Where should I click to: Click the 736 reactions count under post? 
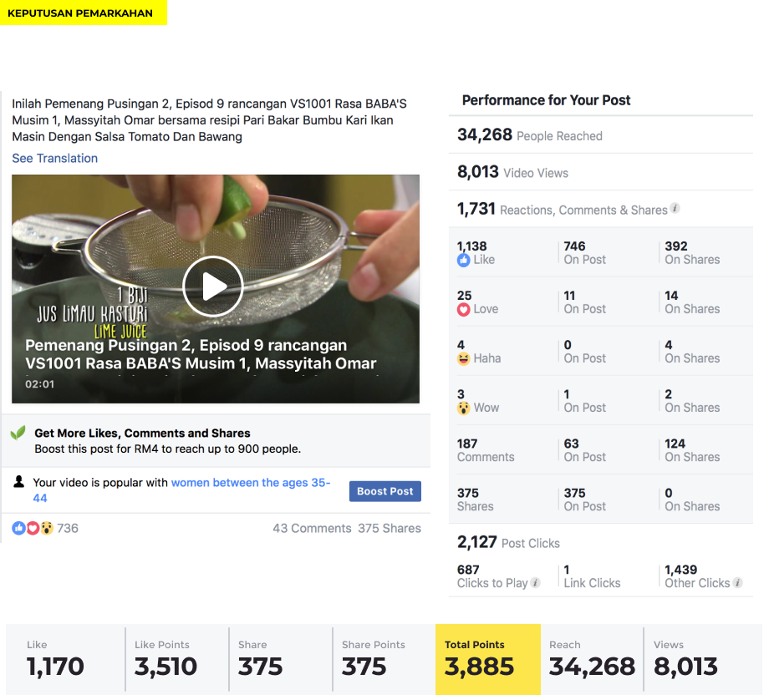click(68, 529)
